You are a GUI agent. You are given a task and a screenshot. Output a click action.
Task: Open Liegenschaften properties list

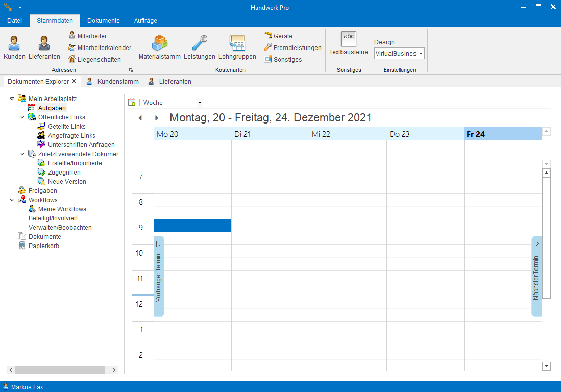pyautogui.click(x=95, y=59)
